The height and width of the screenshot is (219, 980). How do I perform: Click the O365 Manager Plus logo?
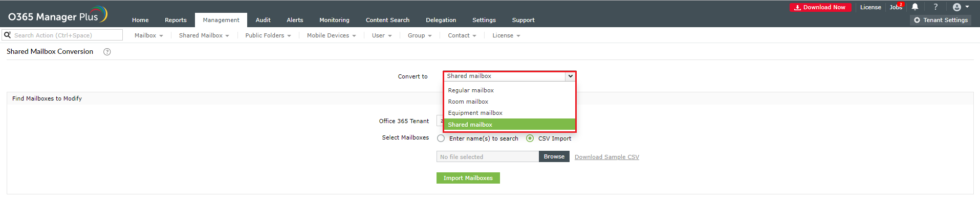coord(57,15)
